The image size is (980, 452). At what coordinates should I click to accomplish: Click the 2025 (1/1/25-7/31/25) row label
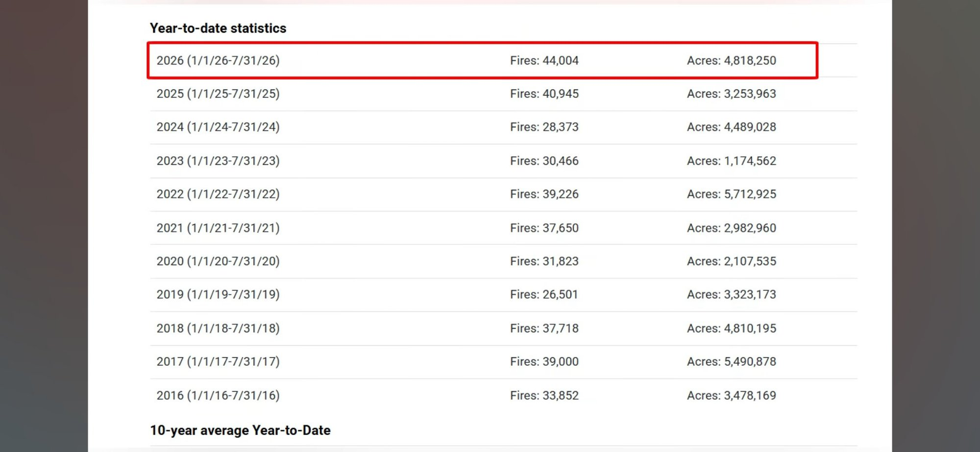coord(218,94)
